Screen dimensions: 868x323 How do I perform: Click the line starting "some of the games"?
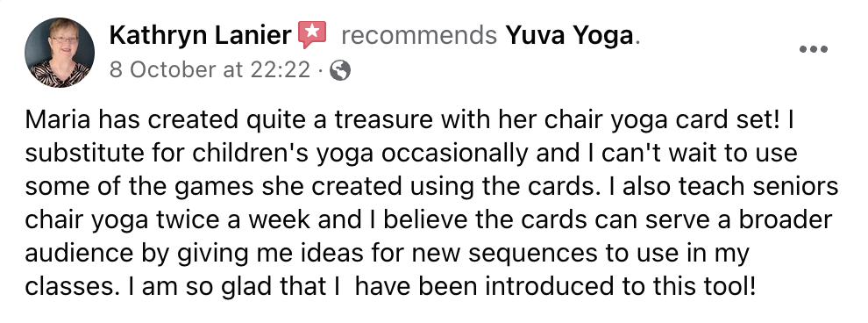click(431, 187)
